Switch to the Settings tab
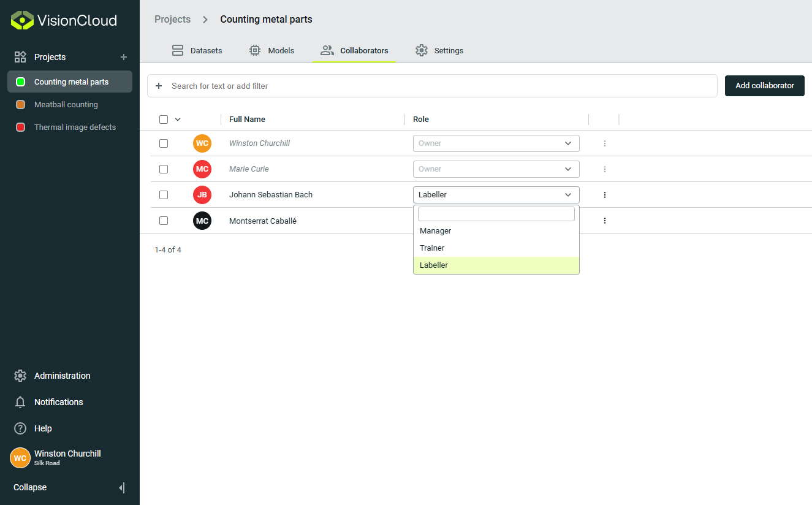The height and width of the screenshot is (505, 812). (439, 50)
